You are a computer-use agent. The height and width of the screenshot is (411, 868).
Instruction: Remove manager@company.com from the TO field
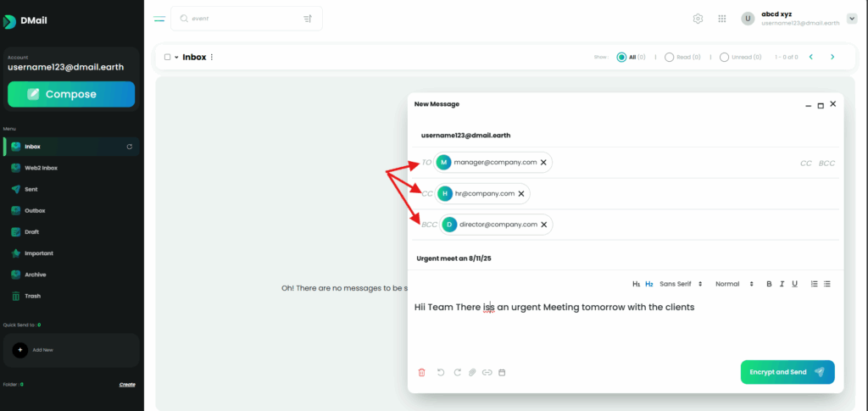544,162
